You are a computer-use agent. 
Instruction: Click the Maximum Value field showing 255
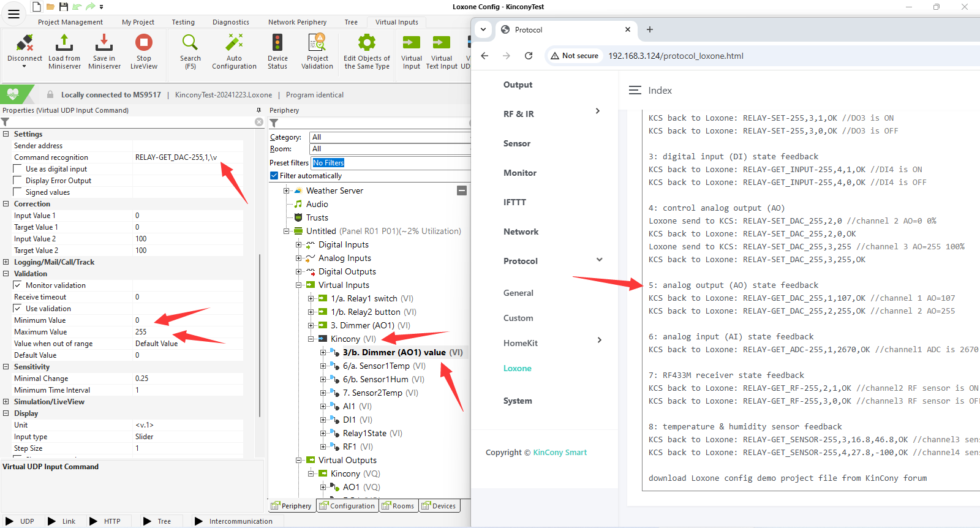189,332
